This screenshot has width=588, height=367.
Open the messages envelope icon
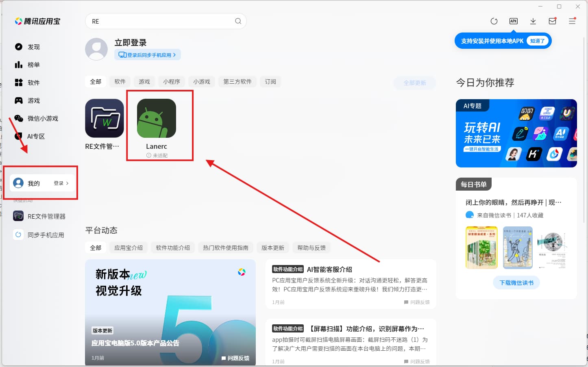pyautogui.click(x=552, y=21)
